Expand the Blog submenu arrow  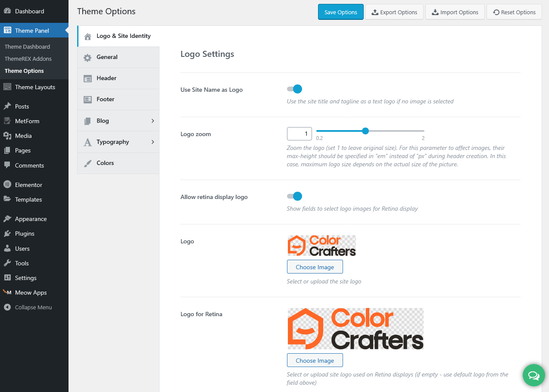coord(153,121)
